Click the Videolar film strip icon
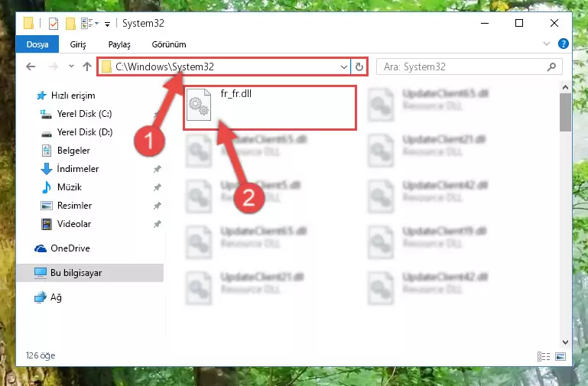588x386 pixels. (47, 224)
